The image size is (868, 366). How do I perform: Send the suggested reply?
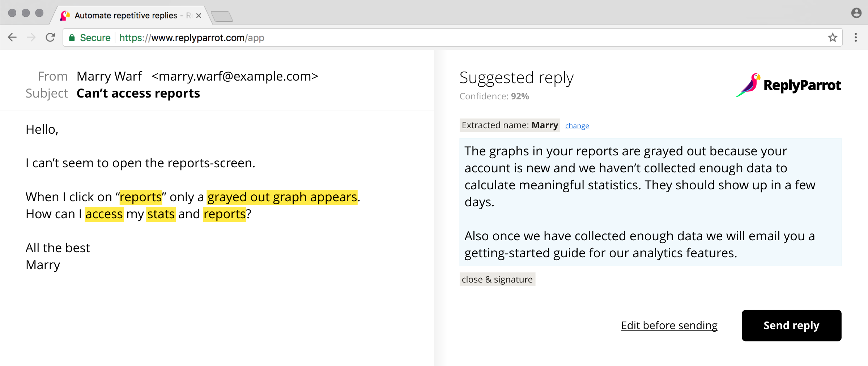[792, 326]
